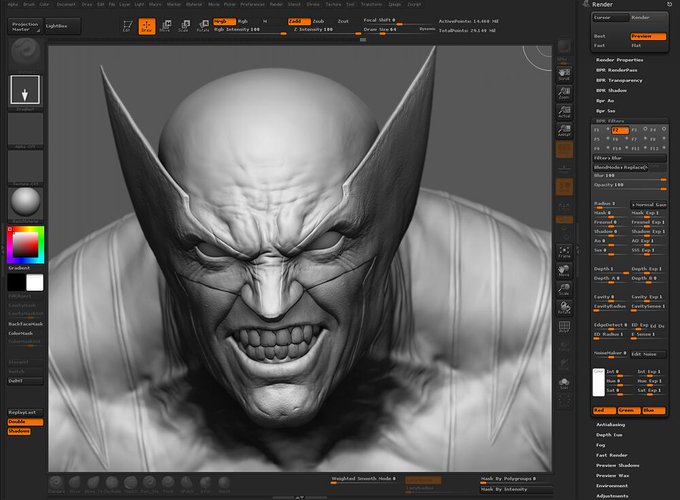The width and height of the screenshot is (680, 500).
Task: Select the Standard brush at bottom shelf
Action: coord(56,484)
